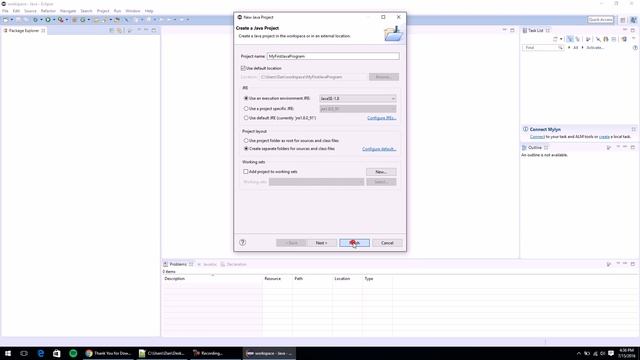Image resolution: width=640 pixels, height=360 pixels.
Task: Expand the New Task dropdown arrow
Action: click(561, 39)
